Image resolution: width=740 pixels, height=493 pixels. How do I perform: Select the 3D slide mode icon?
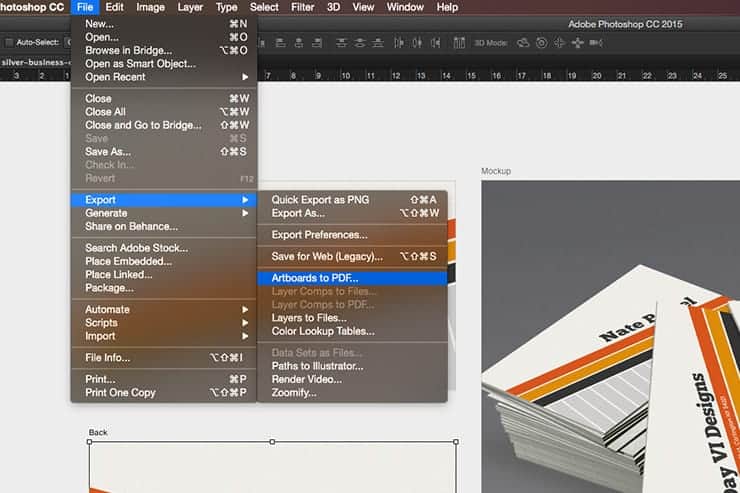(x=578, y=43)
